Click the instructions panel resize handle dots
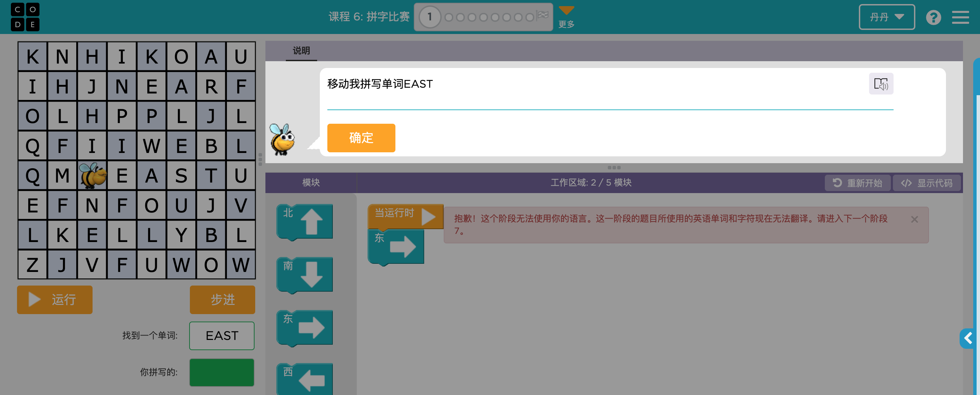Image resolution: width=980 pixels, height=395 pixels. (614, 168)
